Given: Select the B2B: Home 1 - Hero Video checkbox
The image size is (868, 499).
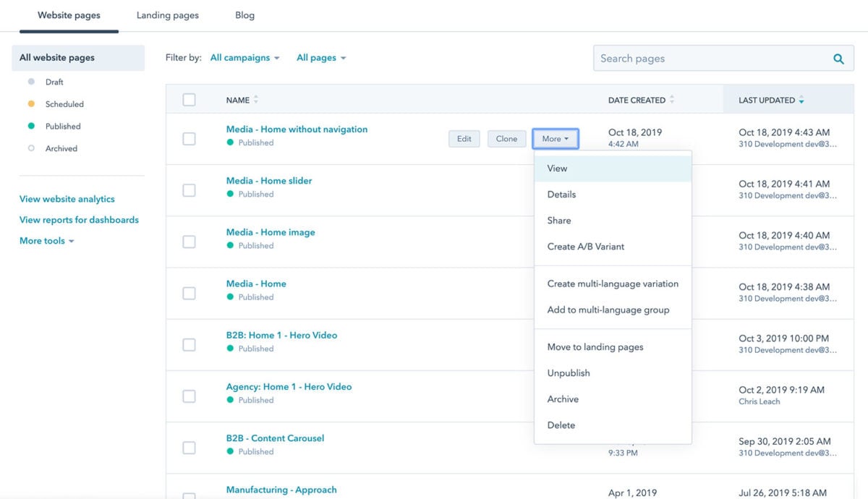Looking at the screenshot, I should [x=189, y=345].
